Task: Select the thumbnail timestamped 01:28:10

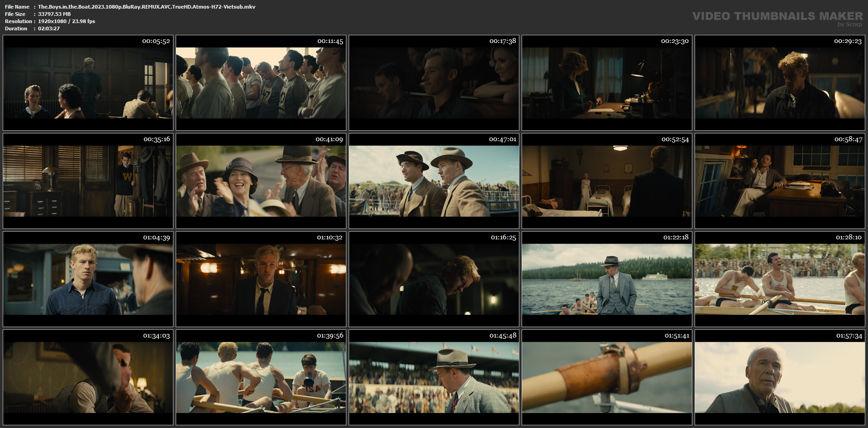Action: pos(780,279)
